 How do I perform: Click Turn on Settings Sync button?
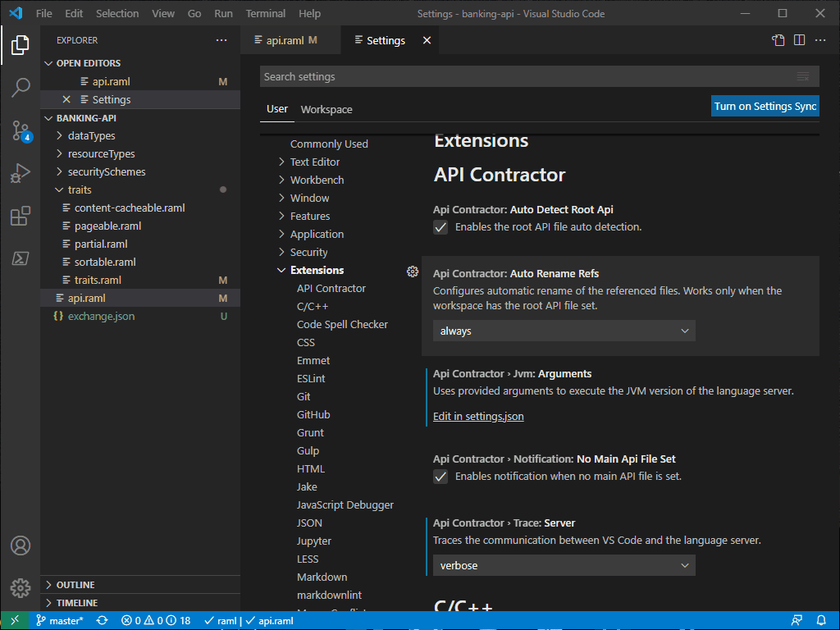[765, 106]
